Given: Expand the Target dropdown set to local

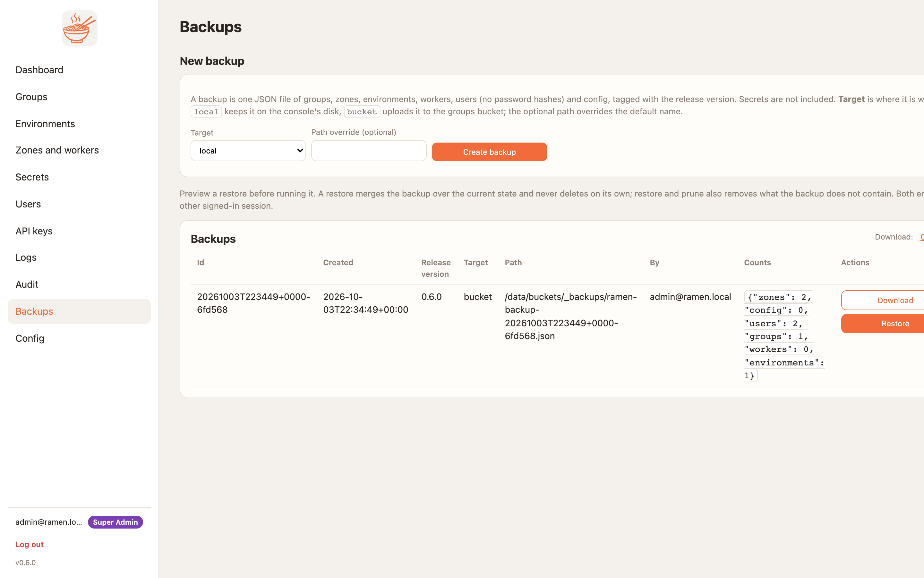Looking at the screenshot, I should 248,151.
